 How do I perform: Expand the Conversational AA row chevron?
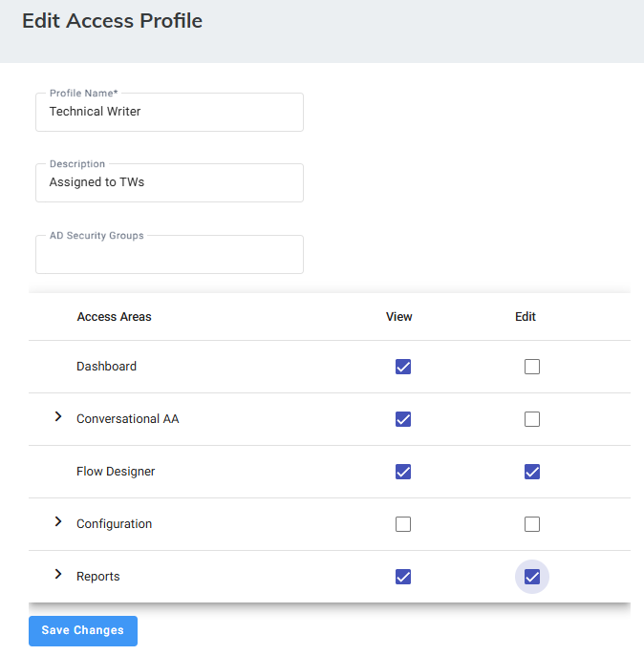click(x=58, y=417)
